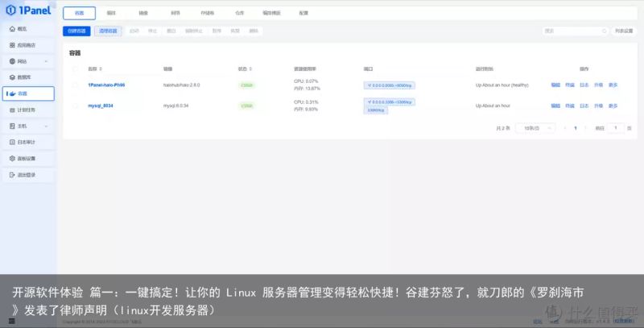Switch to the 配置 configuration tab
The width and height of the screenshot is (644, 328).
303,13
